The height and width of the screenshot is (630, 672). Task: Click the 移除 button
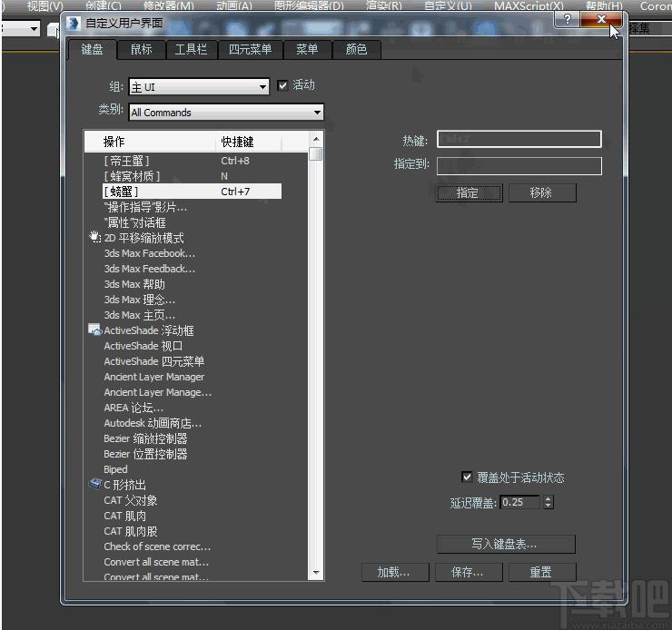[542, 192]
